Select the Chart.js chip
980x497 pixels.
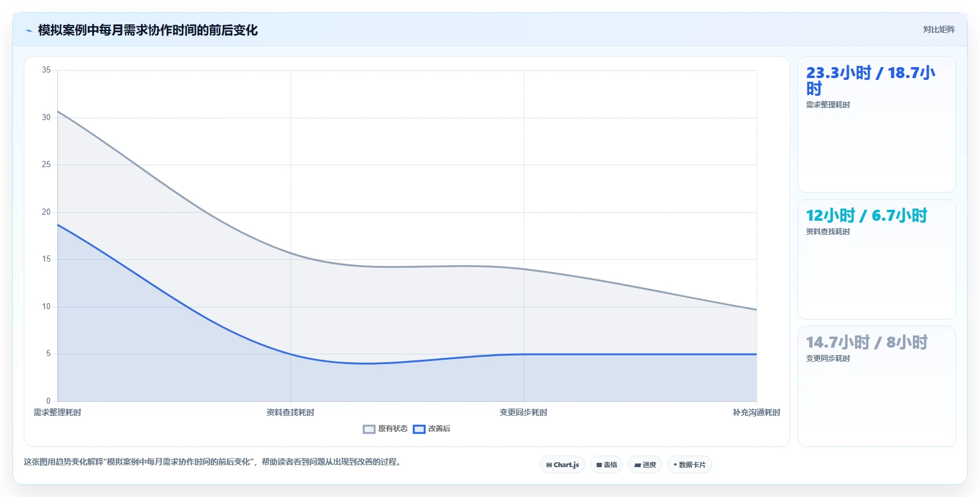(x=563, y=465)
